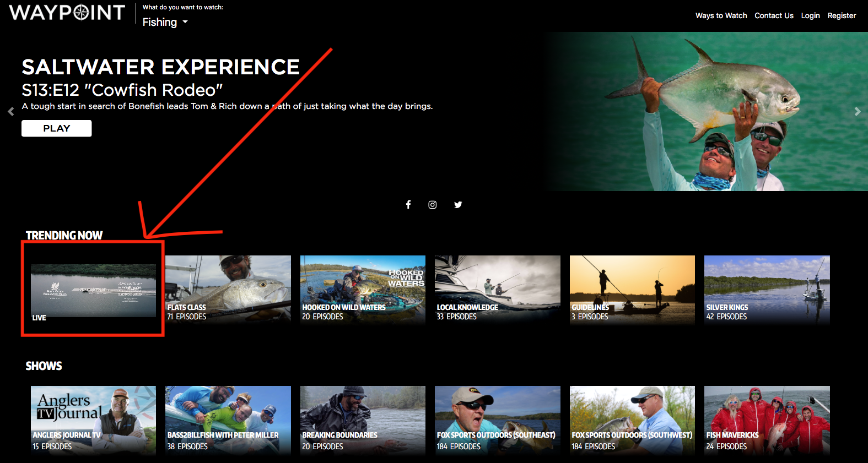Open Breaking Boundaries show card
The image size is (868, 463).
coord(363,421)
